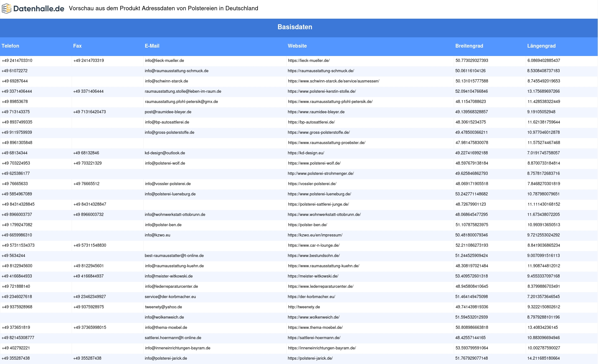Click phone number +49 8937499335

(x=17, y=122)
